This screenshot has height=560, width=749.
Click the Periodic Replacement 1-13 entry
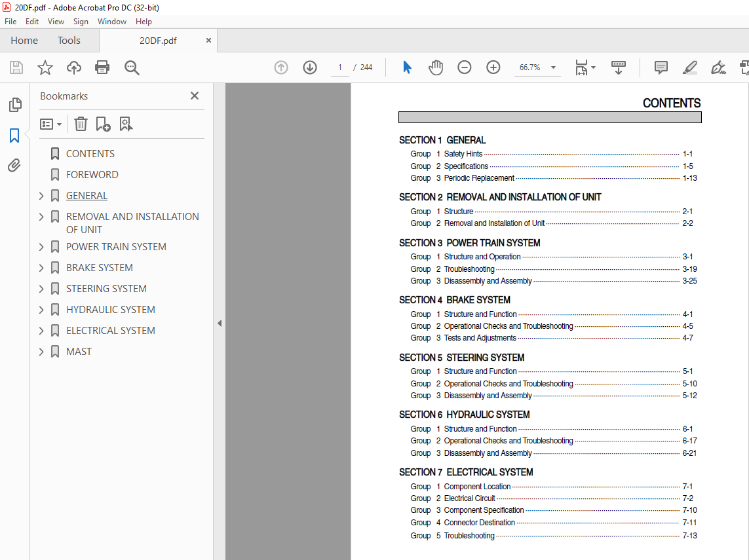(554, 177)
